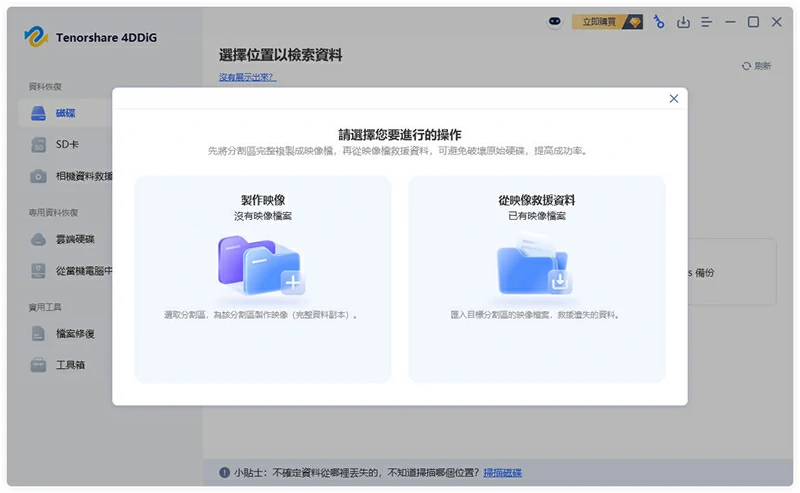Image resolution: width=800 pixels, height=493 pixels.
Task: Open the chatbot assistant icon in title bar
Action: pyautogui.click(x=555, y=22)
